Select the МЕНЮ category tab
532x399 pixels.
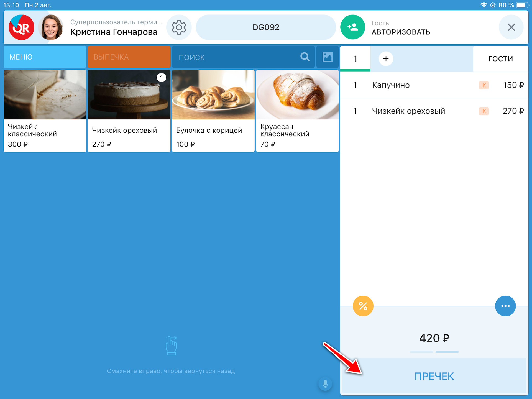point(45,57)
